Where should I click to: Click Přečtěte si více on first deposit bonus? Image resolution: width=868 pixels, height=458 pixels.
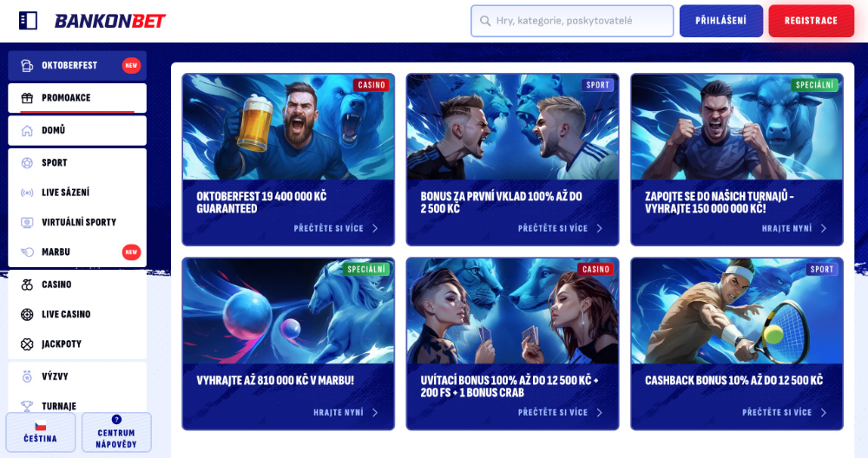click(552, 228)
